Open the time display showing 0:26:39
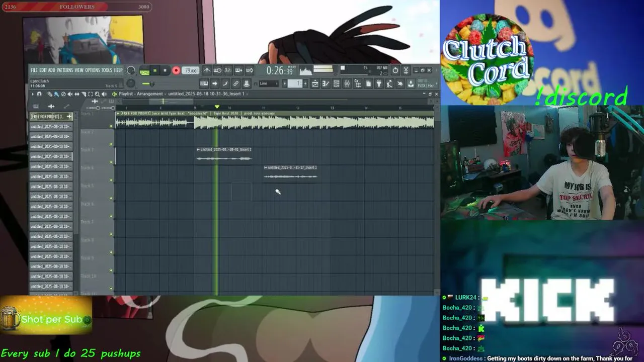Screen dimensions: 644x362 coord(280,70)
